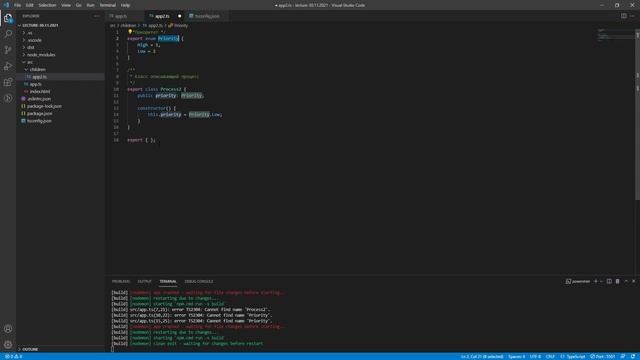Open the Manage gear icon
This screenshot has height=360, width=640.
(x=8, y=344)
